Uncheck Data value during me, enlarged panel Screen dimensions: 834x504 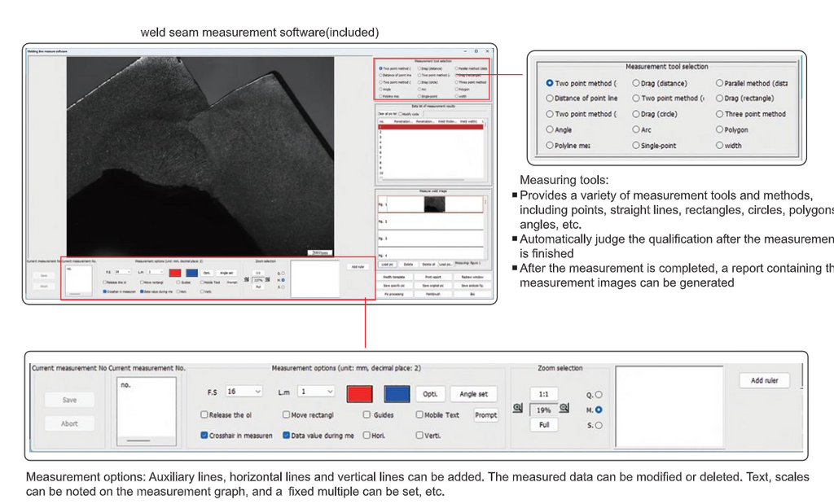pyautogui.click(x=286, y=435)
